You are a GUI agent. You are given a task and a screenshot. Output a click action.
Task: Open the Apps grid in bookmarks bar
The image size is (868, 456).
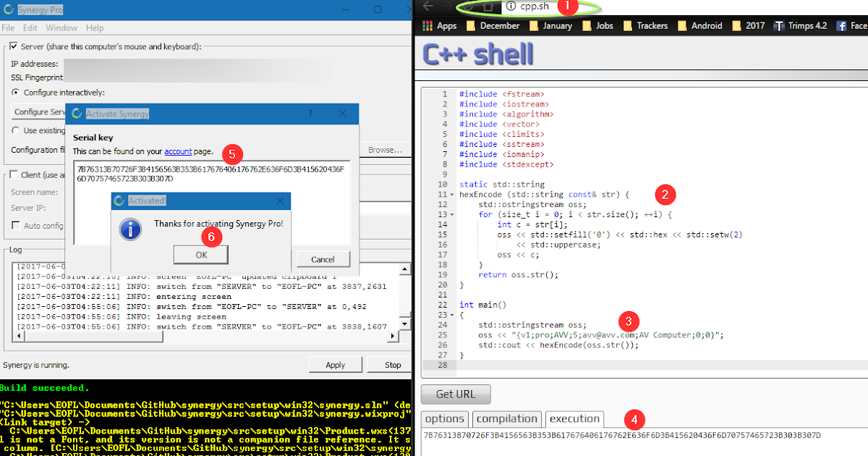[x=440, y=25]
